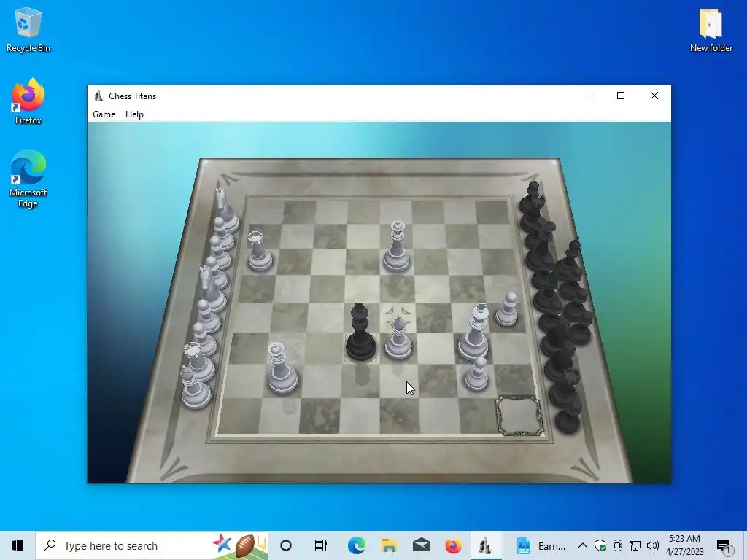Open the Mail app from the taskbar
Image resolution: width=747 pixels, height=560 pixels.
(x=422, y=545)
